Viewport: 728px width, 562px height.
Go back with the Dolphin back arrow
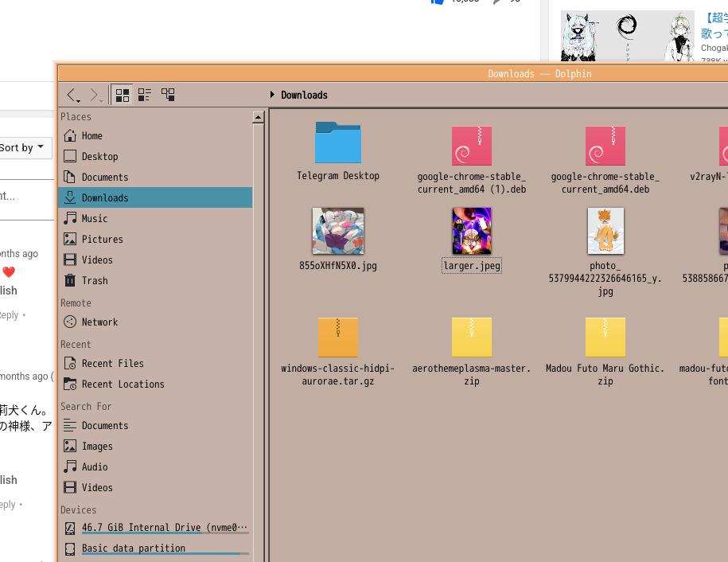coord(72,96)
